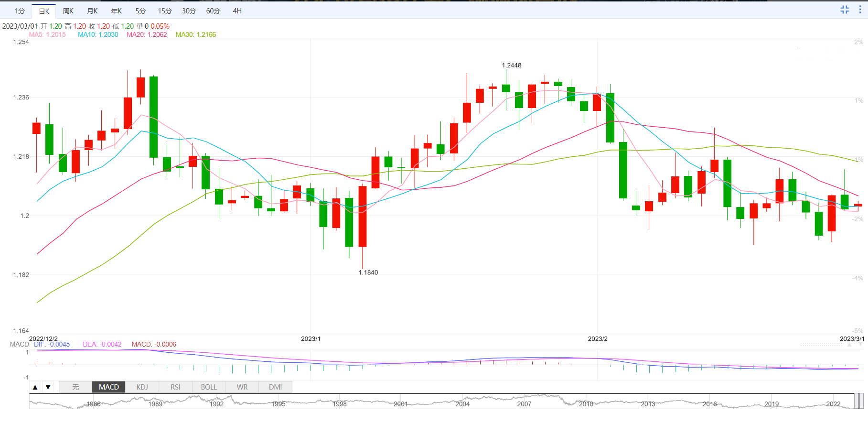The width and height of the screenshot is (868, 424).
Task: Click the MACD: -0.0006 value label
Action: (154, 344)
